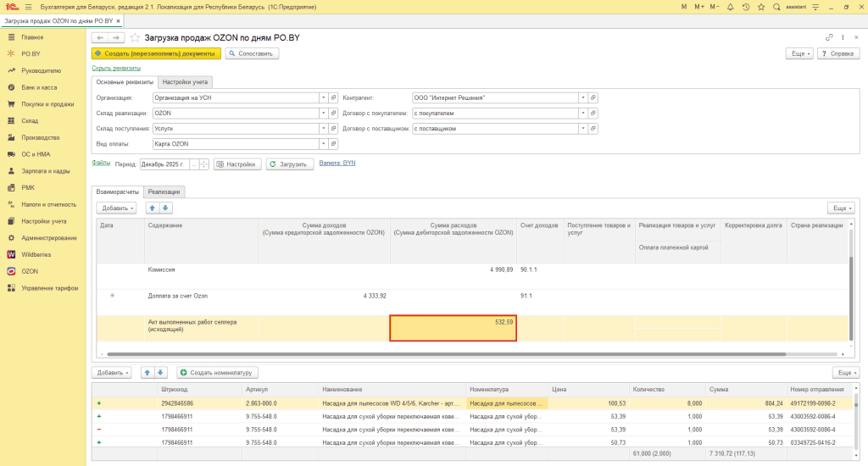Switch to the Основные реквизиты tab
The height and width of the screenshot is (466, 868).
[125, 82]
